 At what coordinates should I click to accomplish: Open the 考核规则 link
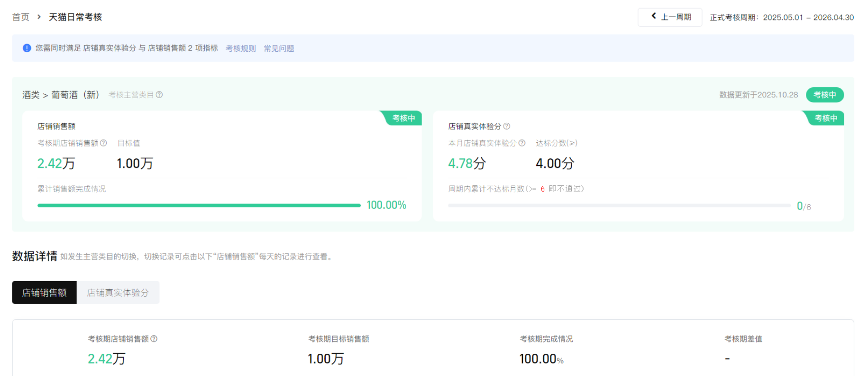(x=240, y=48)
